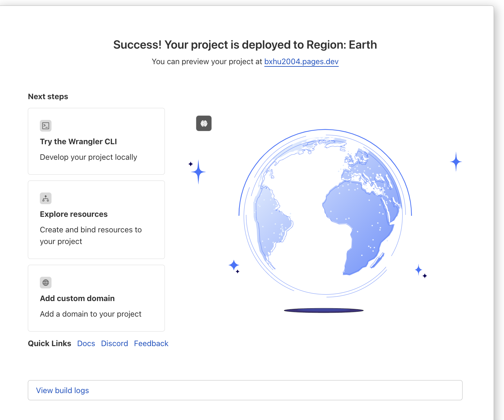Viewport: 504px width, 420px height.
Task: Click the large sparkle star left of globe
Action: click(198, 172)
